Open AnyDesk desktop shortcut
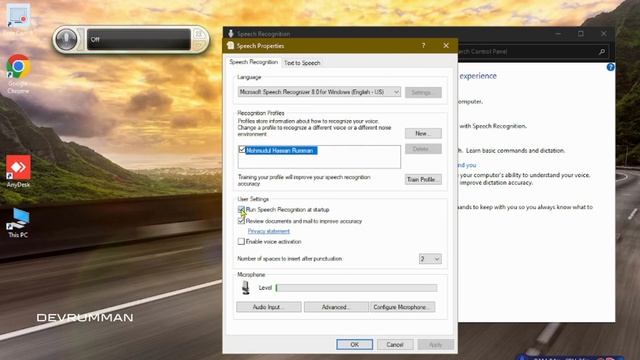 [18, 171]
